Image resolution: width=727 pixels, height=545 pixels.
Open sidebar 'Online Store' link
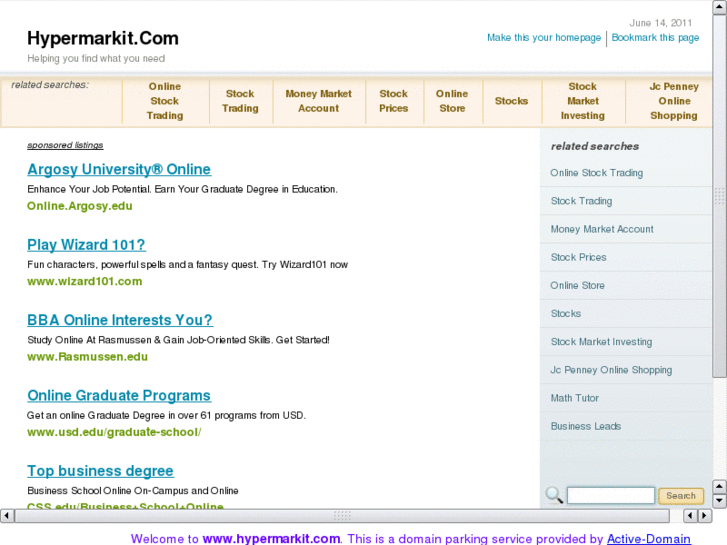(577, 286)
